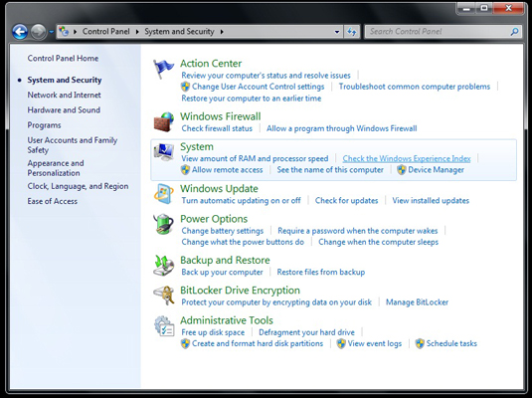
Task: Click Check for updates link
Action: coord(346,200)
